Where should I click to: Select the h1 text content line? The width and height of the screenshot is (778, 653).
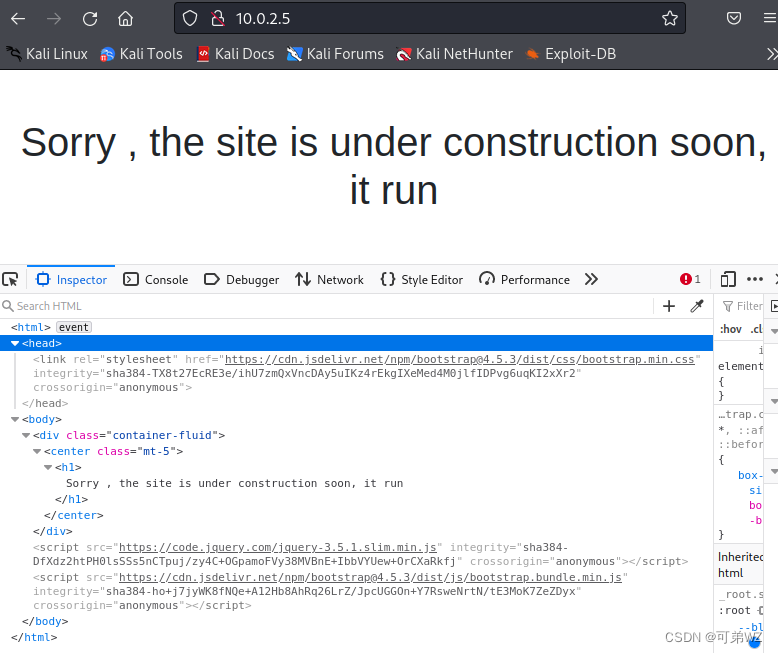235,483
